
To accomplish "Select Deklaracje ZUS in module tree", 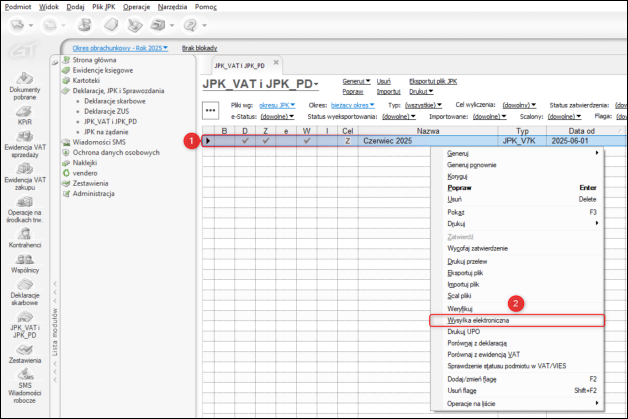I will click(x=107, y=111).
